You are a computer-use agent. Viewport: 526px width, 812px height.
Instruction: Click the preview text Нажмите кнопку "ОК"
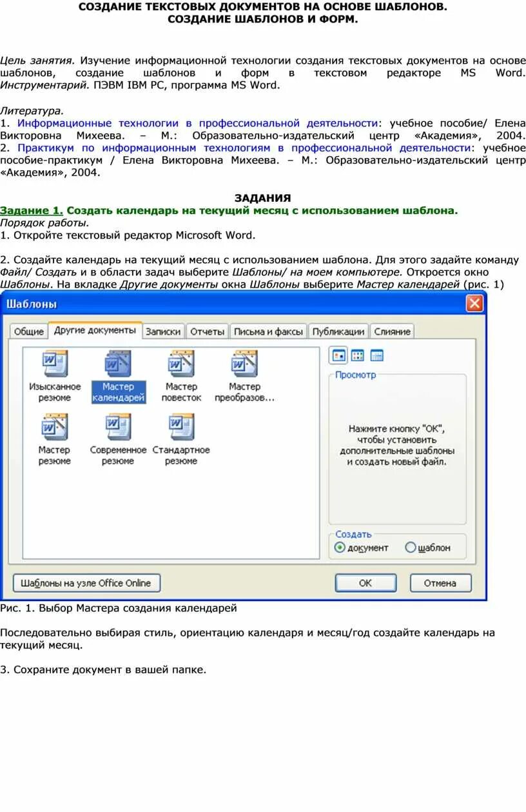[397, 428]
